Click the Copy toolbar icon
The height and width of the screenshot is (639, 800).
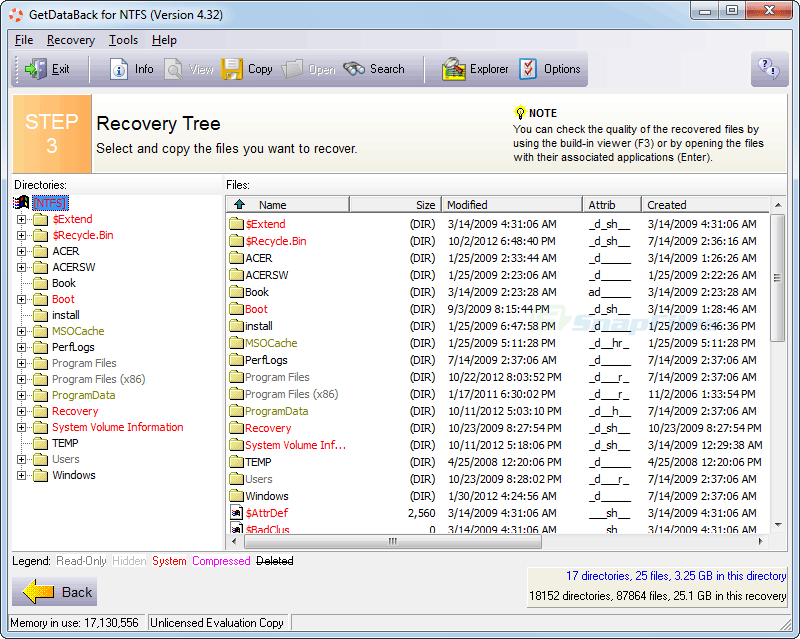[233, 69]
